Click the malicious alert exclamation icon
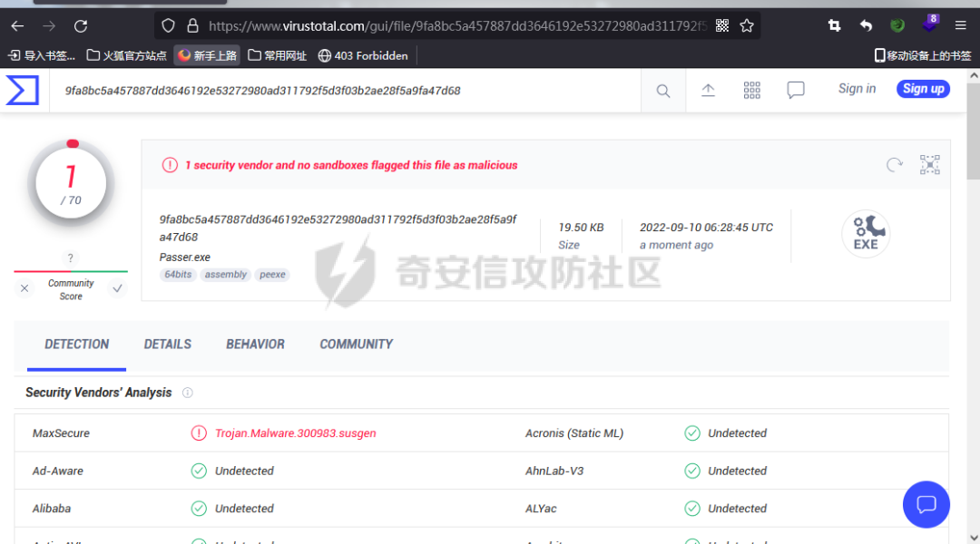 tap(170, 165)
